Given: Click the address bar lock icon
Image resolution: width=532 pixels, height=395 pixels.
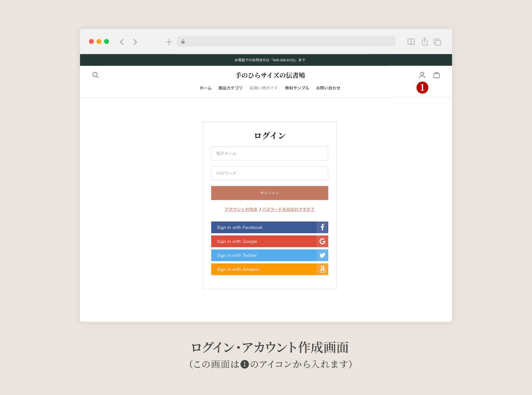Looking at the screenshot, I should click(x=183, y=42).
